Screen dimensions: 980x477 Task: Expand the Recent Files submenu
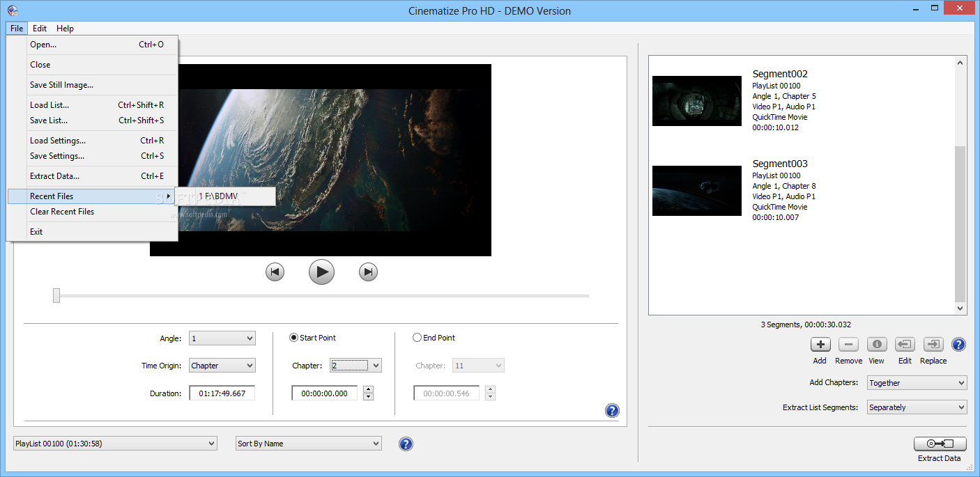pyautogui.click(x=92, y=196)
